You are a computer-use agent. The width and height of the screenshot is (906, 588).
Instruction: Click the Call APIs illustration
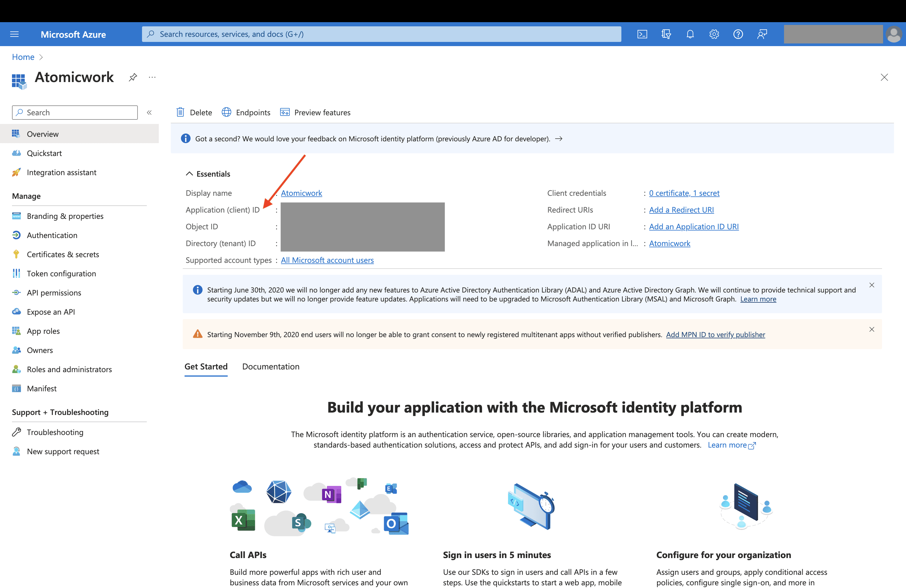(x=319, y=507)
